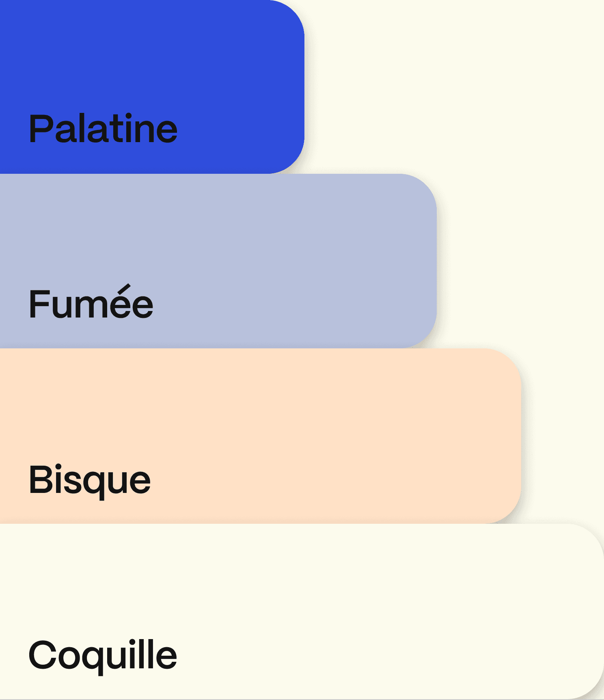Select the Coquille cream swatch
The width and height of the screenshot is (604, 700).
pyautogui.click(x=302, y=611)
